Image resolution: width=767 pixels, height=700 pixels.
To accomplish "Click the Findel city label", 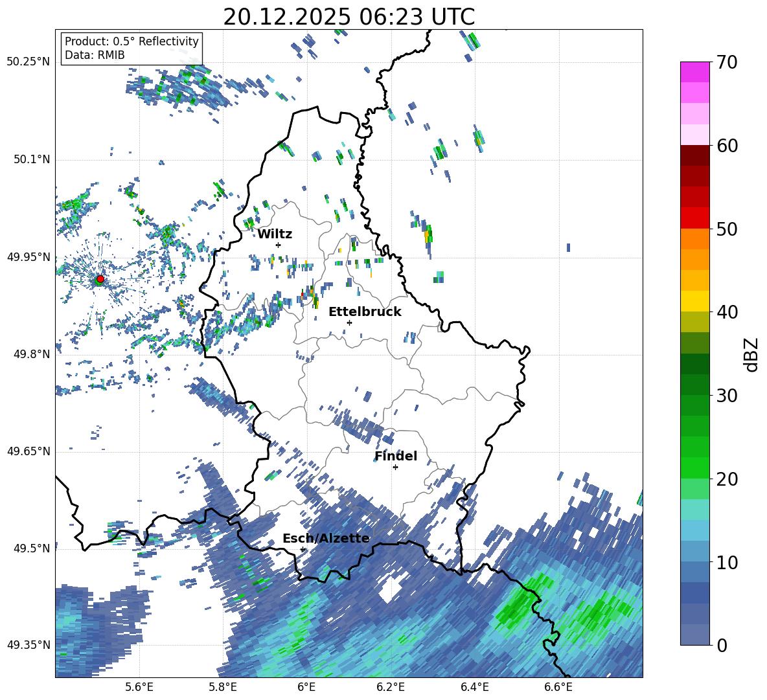I will pyautogui.click(x=396, y=456).
